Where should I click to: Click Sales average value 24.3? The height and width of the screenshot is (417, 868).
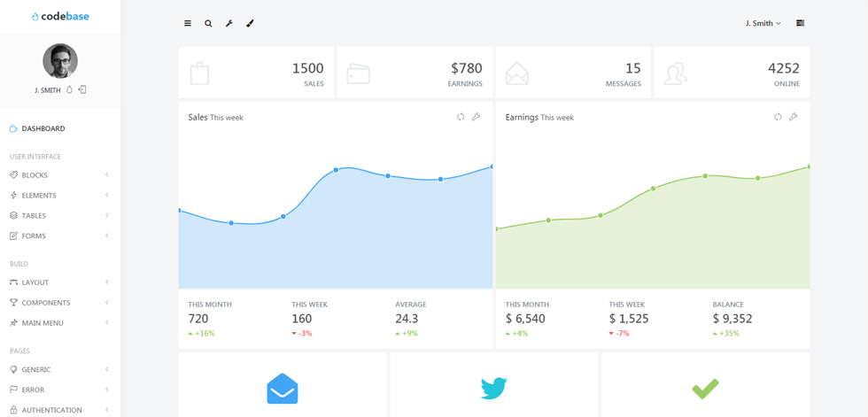407,319
